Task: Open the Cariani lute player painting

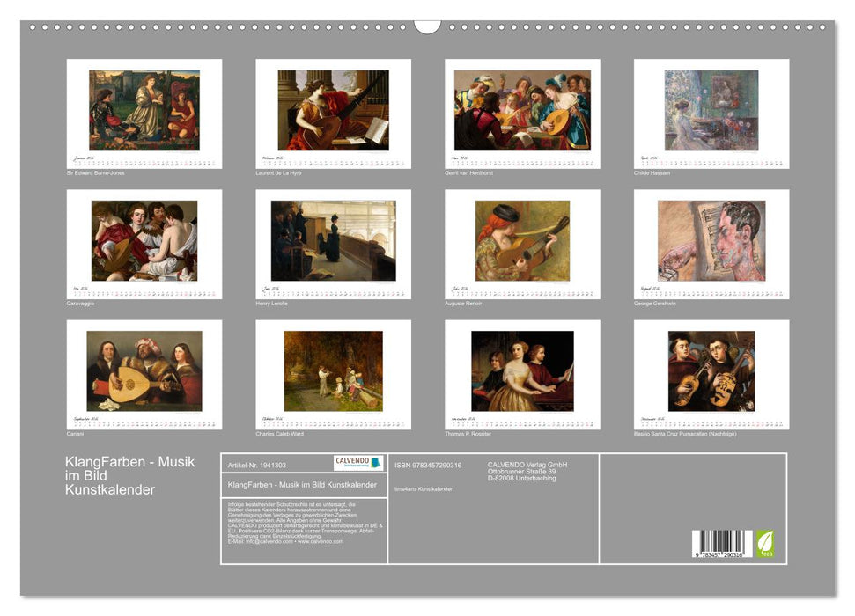Action: [x=144, y=370]
